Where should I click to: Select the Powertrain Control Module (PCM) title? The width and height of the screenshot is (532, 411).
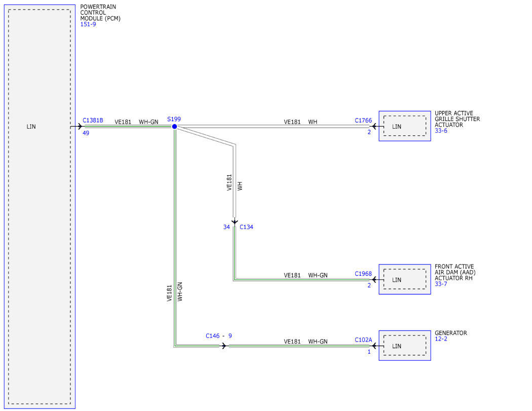coord(100,13)
